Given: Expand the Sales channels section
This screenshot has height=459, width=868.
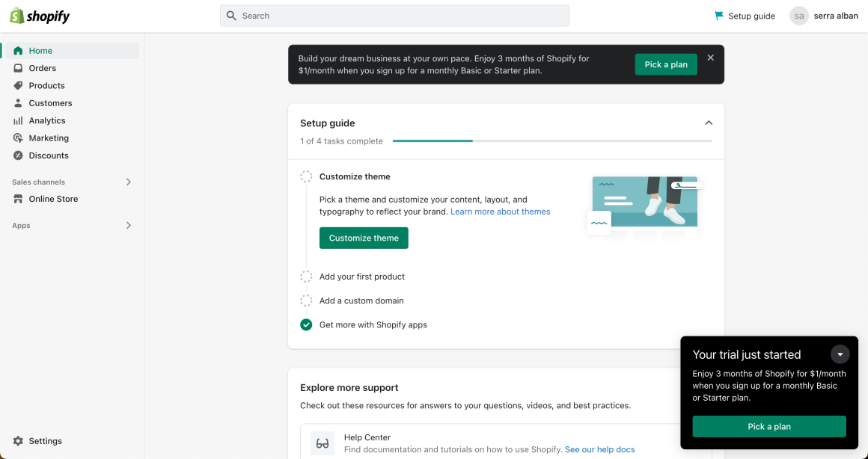Looking at the screenshot, I should coord(128,182).
